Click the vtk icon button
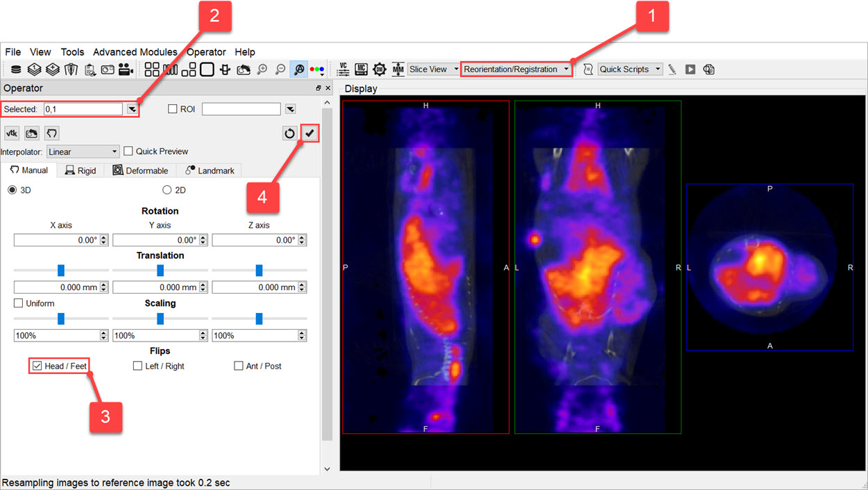 (x=12, y=133)
